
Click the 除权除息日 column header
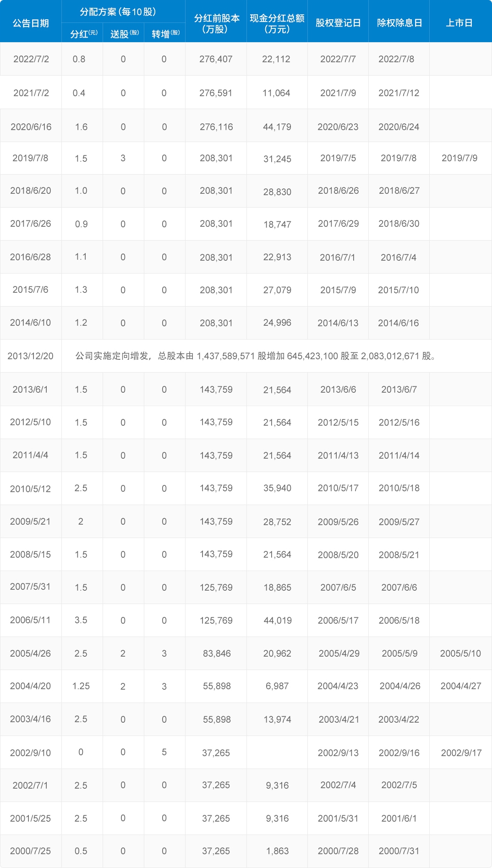(x=399, y=23)
